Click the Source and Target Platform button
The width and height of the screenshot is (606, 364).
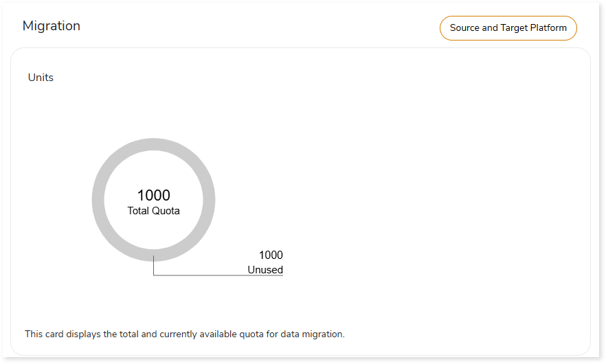(508, 28)
